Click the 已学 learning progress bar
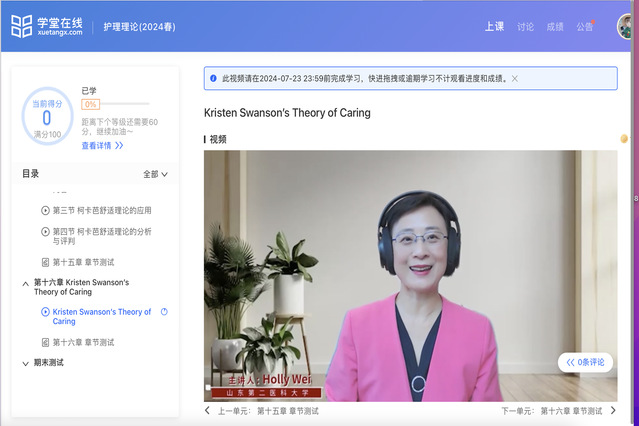639x426 pixels. (115, 104)
